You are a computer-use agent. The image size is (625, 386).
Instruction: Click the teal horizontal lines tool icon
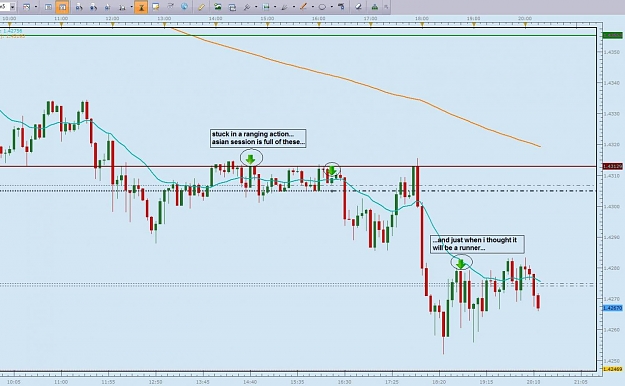click(266, 7)
